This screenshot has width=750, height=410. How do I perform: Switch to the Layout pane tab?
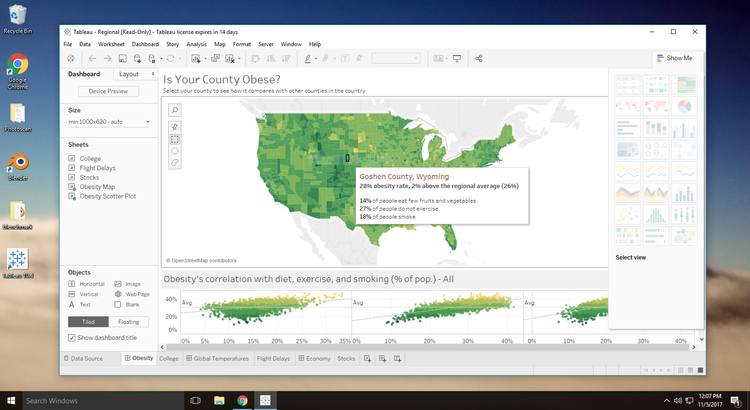point(129,74)
